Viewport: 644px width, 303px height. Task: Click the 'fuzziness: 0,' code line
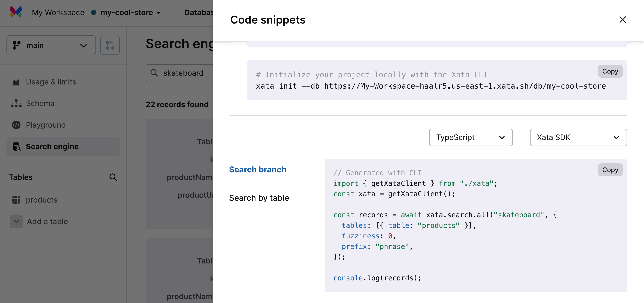[x=369, y=236]
